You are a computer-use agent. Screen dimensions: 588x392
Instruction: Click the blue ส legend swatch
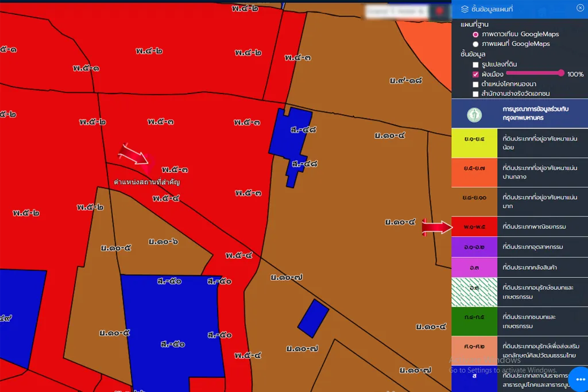click(x=474, y=379)
